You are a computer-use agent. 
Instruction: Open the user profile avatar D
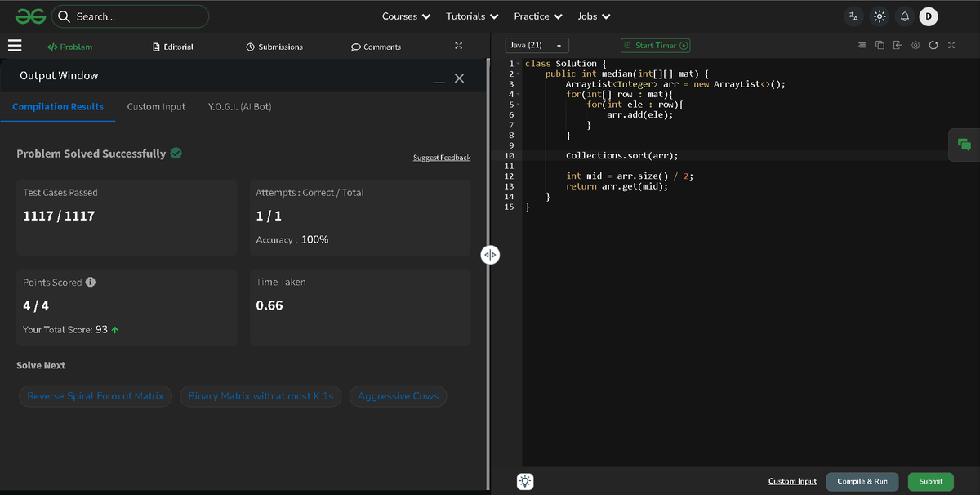pos(929,16)
